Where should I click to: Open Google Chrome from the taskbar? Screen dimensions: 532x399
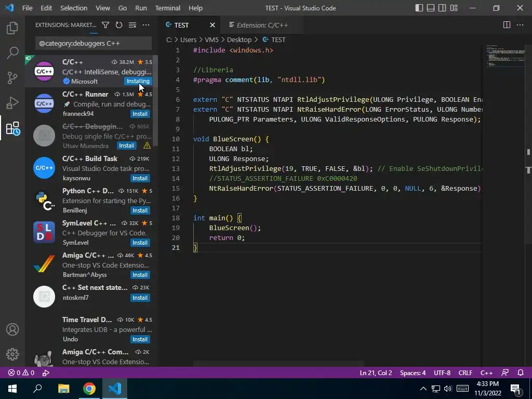(89, 389)
